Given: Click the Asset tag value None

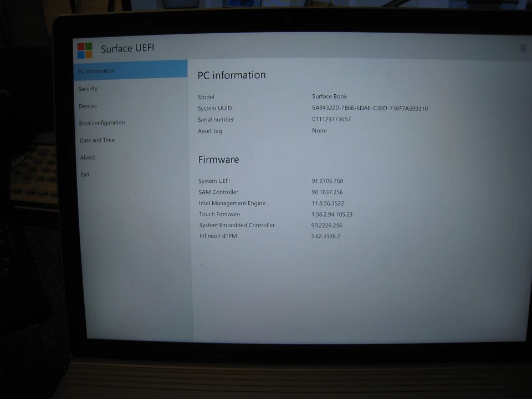Looking at the screenshot, I should 319,130.
